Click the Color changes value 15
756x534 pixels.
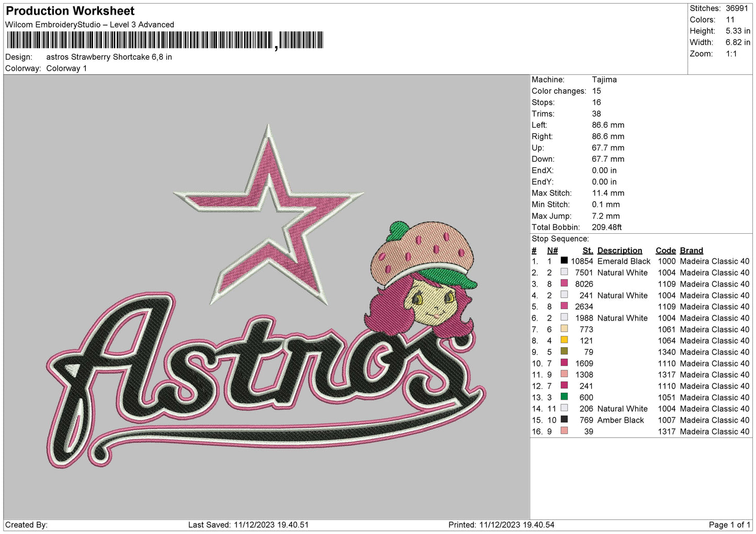(x=596, y=91)
